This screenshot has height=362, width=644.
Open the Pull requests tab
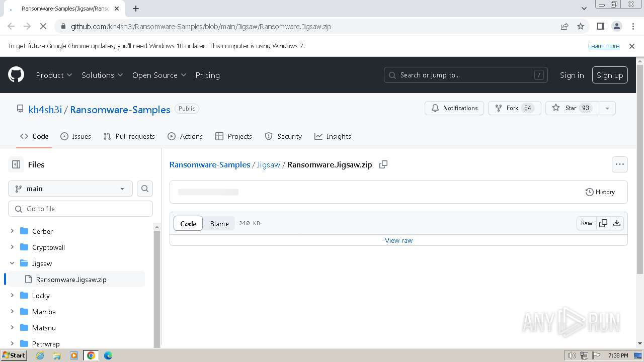[129, 136]
